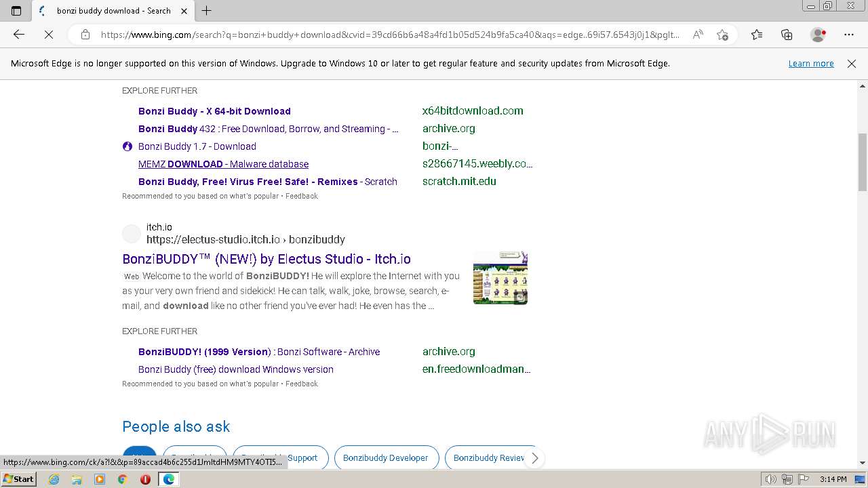Launch Opera browser from taskbar
This screenshot has height=488, width=868.
click(145, 479)
